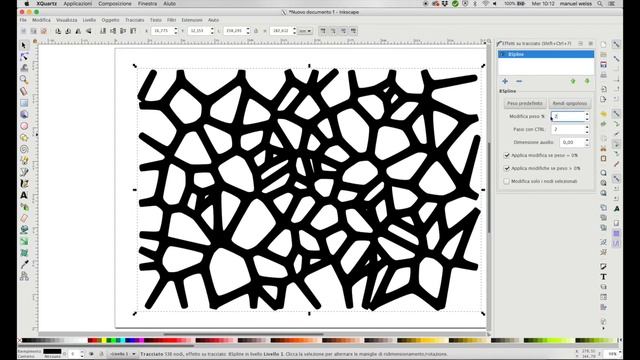Open the Modifica menu
Viewport: 640px width, 360px height.
click(x=42, y=20)
